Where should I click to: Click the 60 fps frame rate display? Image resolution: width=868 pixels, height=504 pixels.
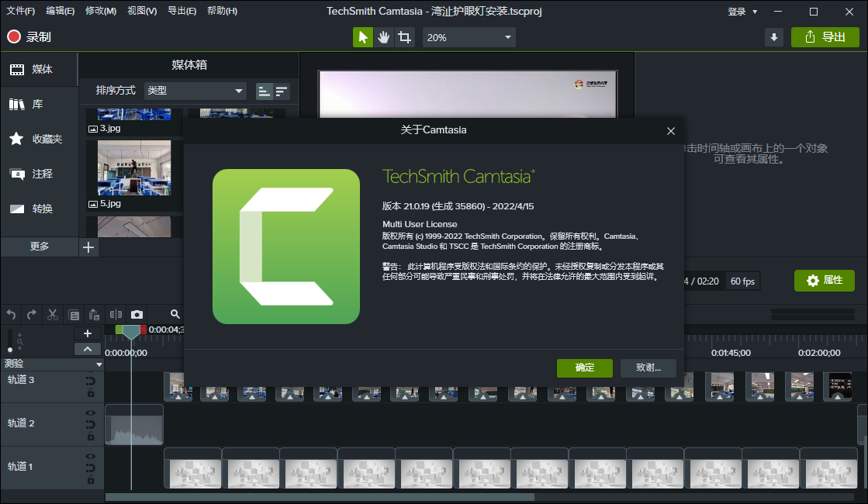(742, 281)
